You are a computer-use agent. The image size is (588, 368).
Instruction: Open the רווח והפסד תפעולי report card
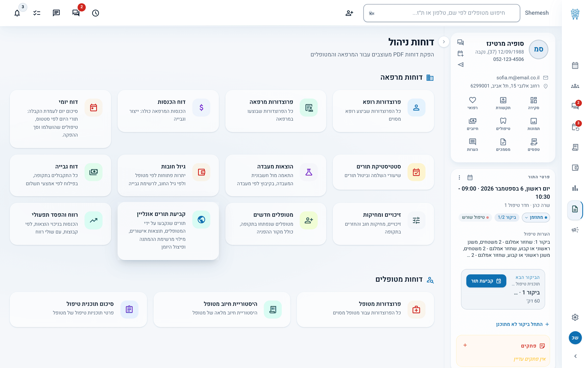coord(60,224)
